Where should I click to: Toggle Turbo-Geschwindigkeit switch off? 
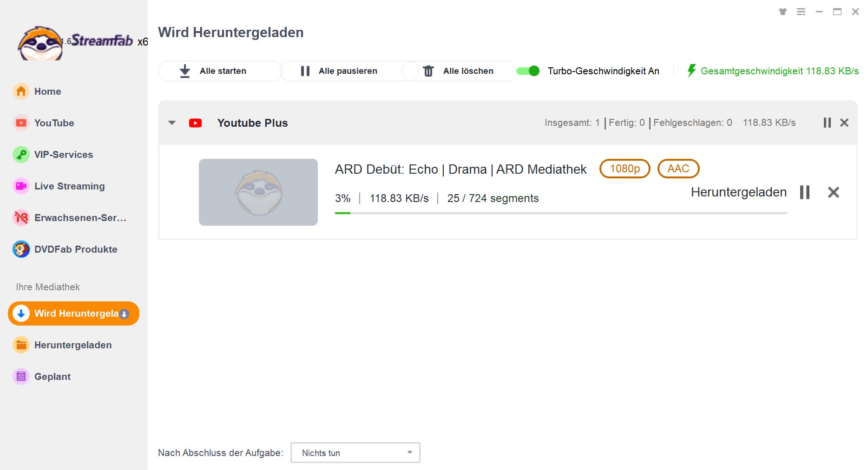pyautogui.click(x=528, y=71)
